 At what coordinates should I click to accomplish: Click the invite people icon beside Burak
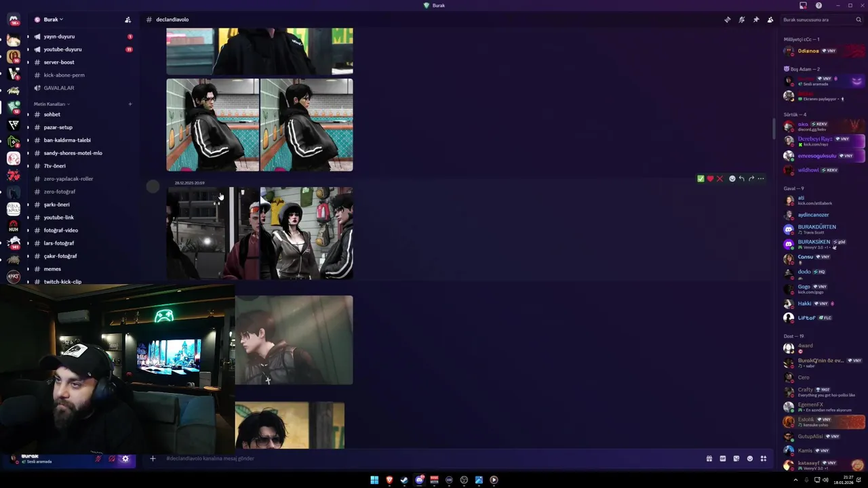(127, 20)
